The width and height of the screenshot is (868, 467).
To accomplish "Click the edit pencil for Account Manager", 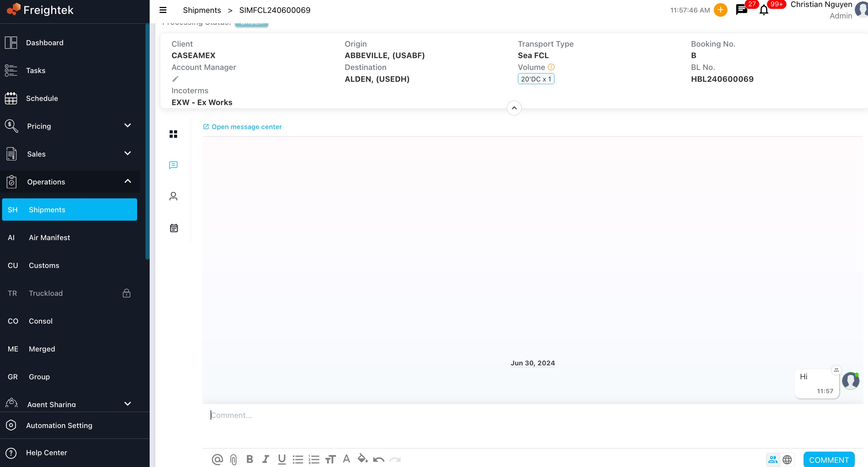I will pos(175,79).
